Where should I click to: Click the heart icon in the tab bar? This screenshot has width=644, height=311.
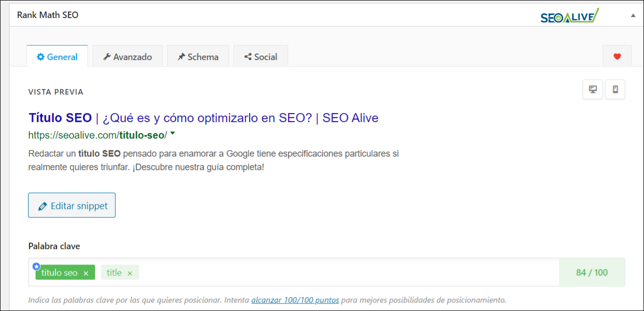point(616,56)
